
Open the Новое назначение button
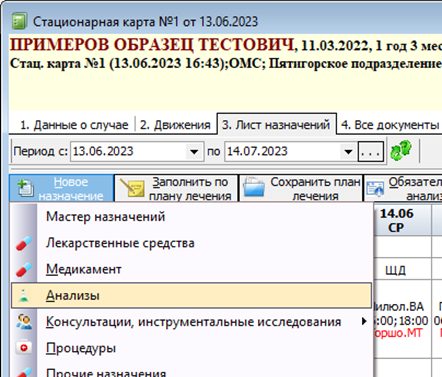[x=62, y=188]
